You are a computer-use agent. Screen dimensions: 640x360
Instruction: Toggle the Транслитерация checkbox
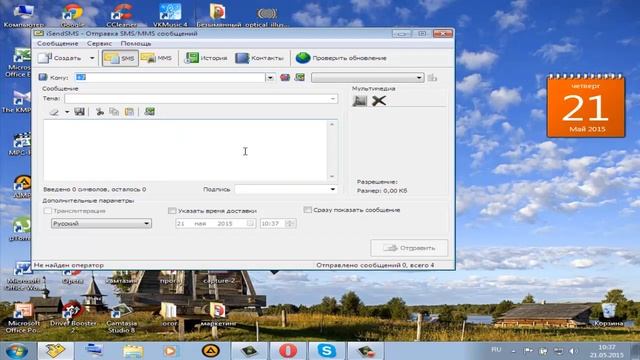[x=48, y=211]
